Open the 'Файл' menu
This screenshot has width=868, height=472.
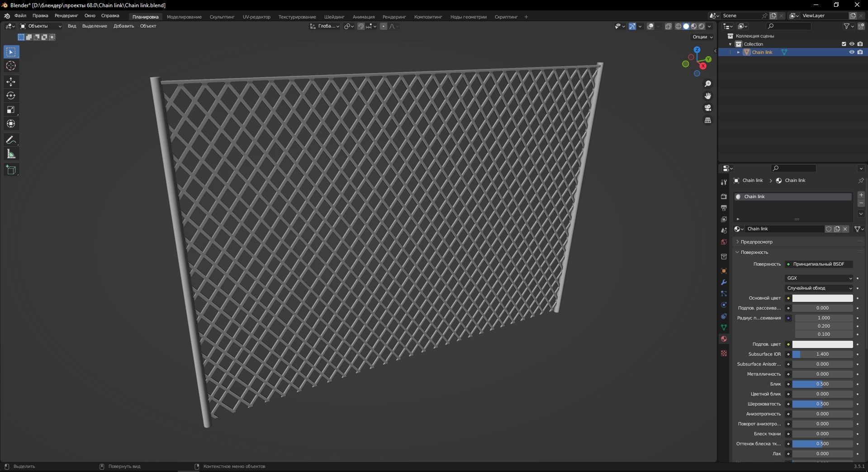click(20, 16)
